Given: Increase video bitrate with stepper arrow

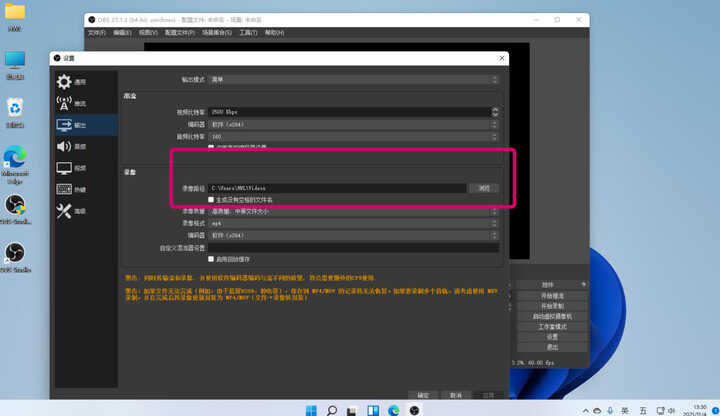Looking at the screenshot, I should point(495,110).
